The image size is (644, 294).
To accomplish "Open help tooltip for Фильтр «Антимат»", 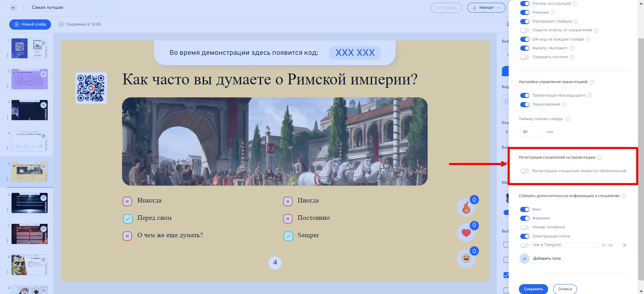I will (x=572, y=48).
